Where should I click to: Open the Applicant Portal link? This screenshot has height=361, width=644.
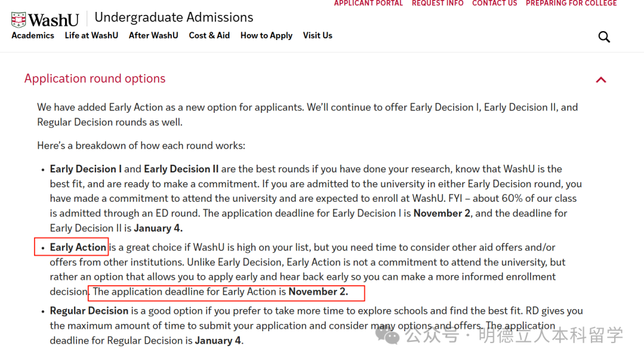tap(369, 4)
